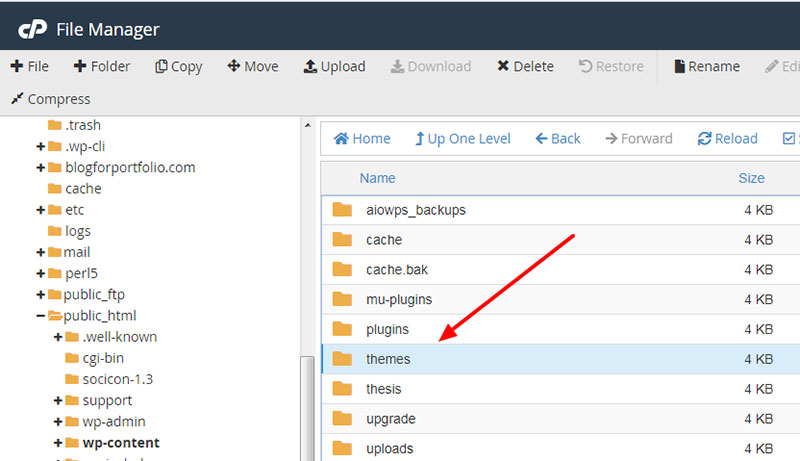Open .trash in the folder tree
This screenshot has width=800, height=461.
coord(83,125)
